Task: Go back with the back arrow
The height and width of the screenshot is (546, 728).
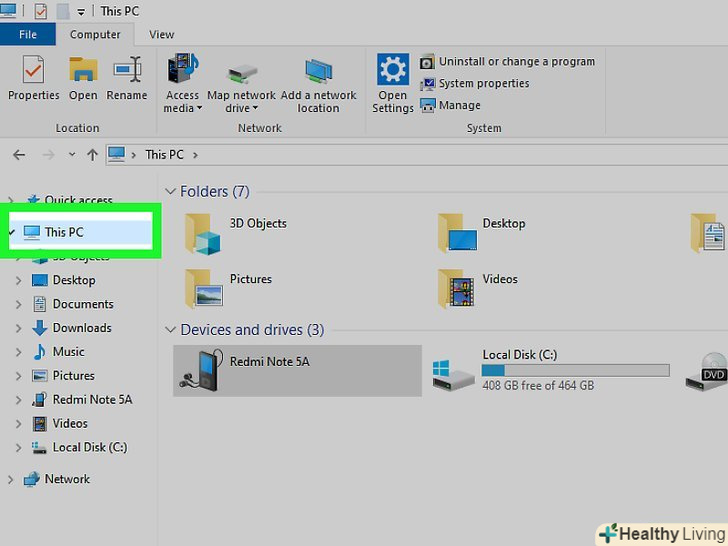Action: point(19,155)
